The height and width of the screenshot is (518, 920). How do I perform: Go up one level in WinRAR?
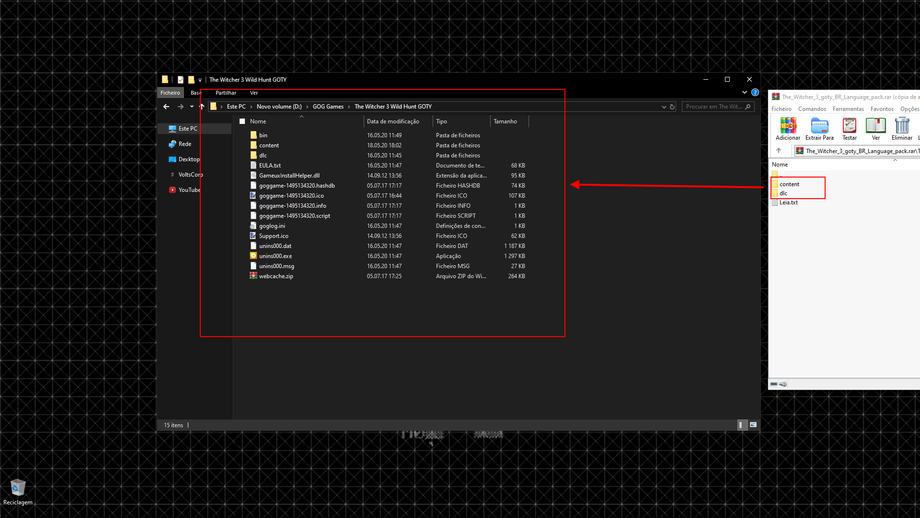click(779, 151)
